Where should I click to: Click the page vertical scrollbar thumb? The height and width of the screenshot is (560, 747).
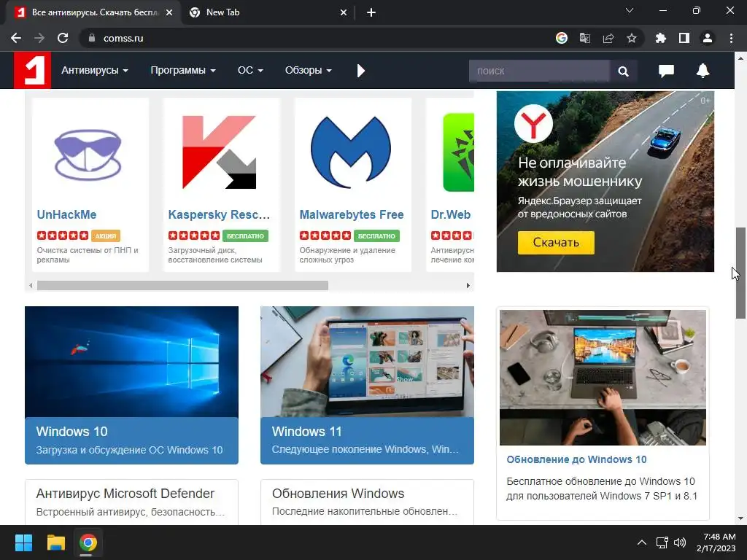coord(741,273)
